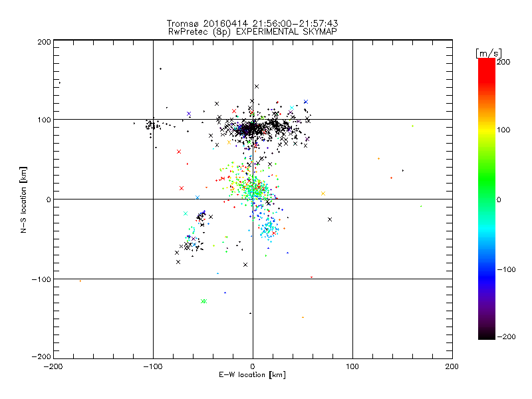Click the cyan X marker left of center
Screen dimensions: 532x399
pyautogui.click(x=186, y=213)
